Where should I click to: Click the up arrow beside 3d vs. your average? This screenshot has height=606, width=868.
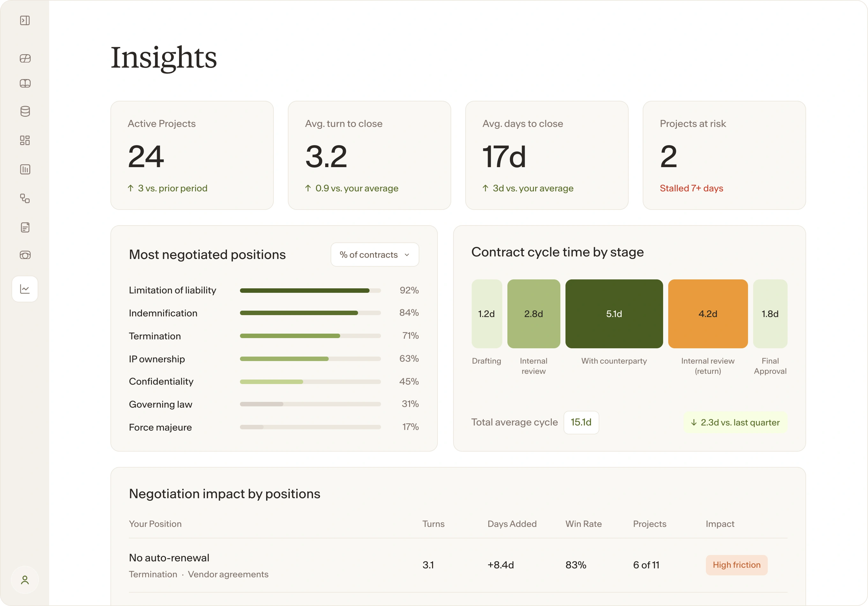pyautogui.click(x=485, y=188)
